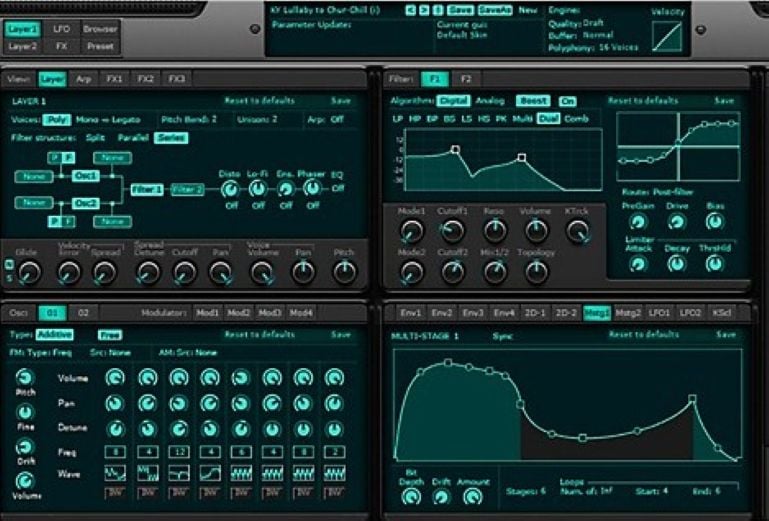Click the Bit Depth knob
Viewport: 769px width, 521px height.
coord(411,497)
